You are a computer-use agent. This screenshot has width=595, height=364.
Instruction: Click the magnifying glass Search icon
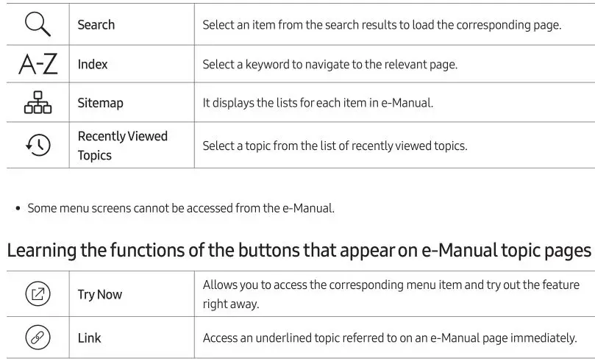click(38, 24)
